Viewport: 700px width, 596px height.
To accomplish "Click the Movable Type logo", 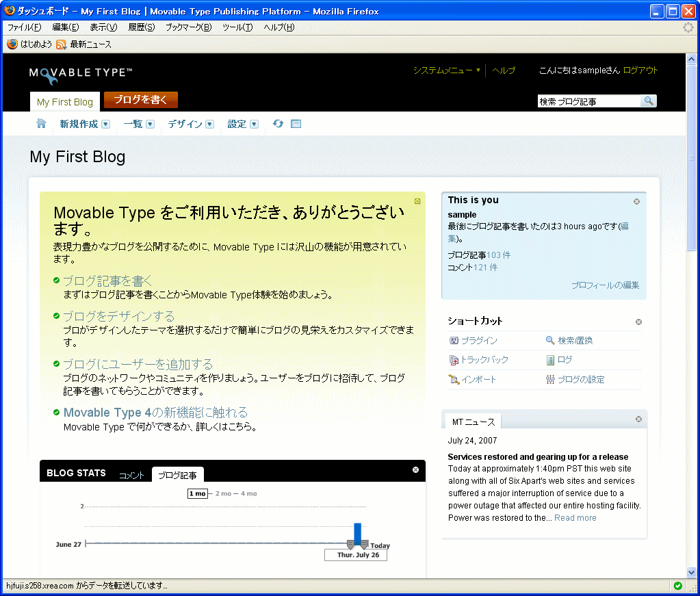I will [x=80, y=75].
